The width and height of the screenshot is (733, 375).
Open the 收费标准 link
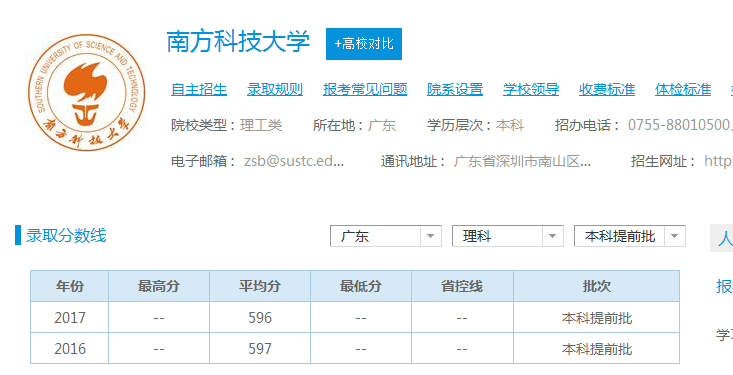607,89
